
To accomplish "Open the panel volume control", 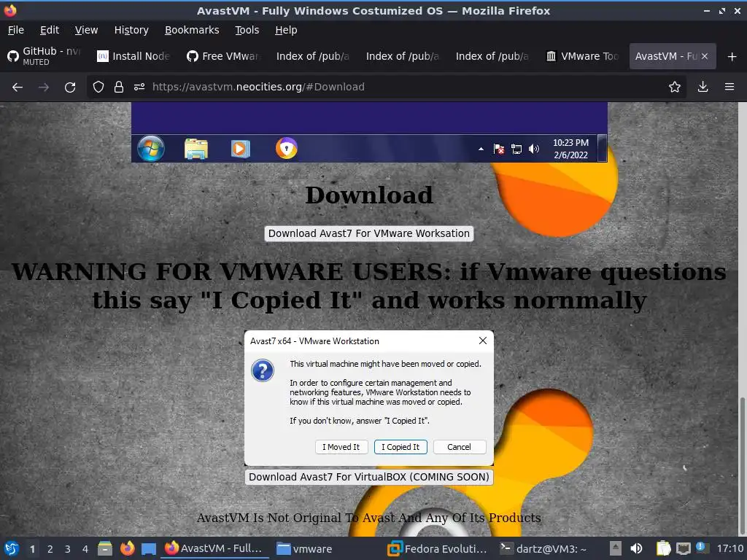I will pos(636,548).
